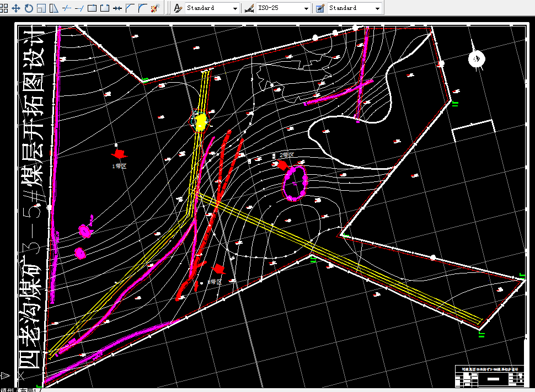Viewport: 535px width, 392px height.
Task: Select the Explode tool
Action: tap(155, 8)
